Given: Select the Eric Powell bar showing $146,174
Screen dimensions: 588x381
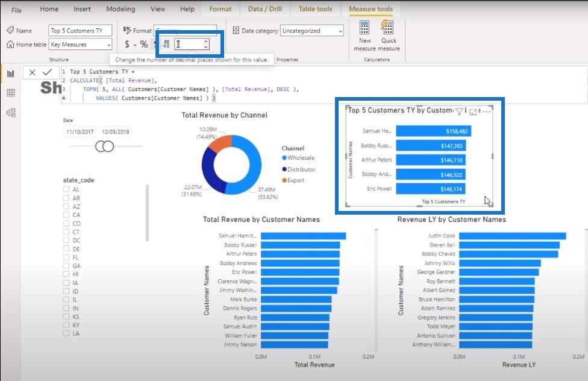Looking at the screenshot, I should tap(431, 189).
